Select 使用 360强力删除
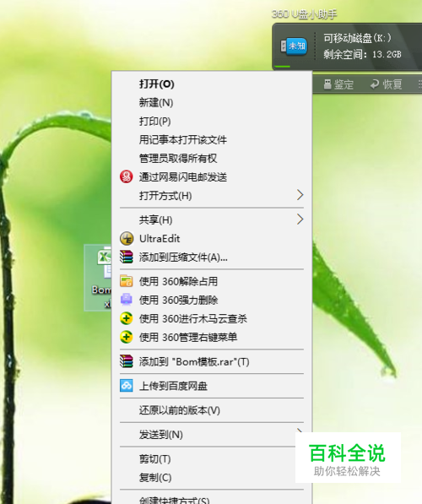Image resolution: width=422 pixels, height=504 pixels. (x=212, y=300)
